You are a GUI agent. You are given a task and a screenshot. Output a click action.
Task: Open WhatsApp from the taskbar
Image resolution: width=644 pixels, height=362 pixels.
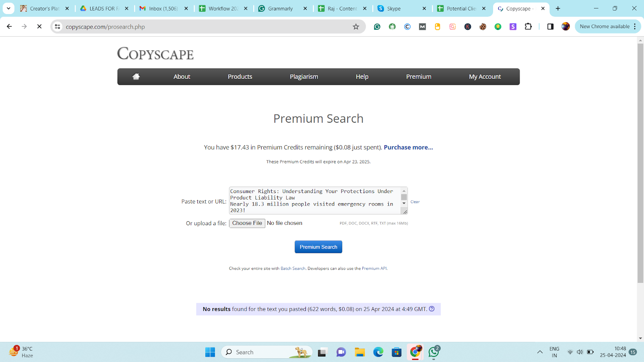click(x=433, y=352)
